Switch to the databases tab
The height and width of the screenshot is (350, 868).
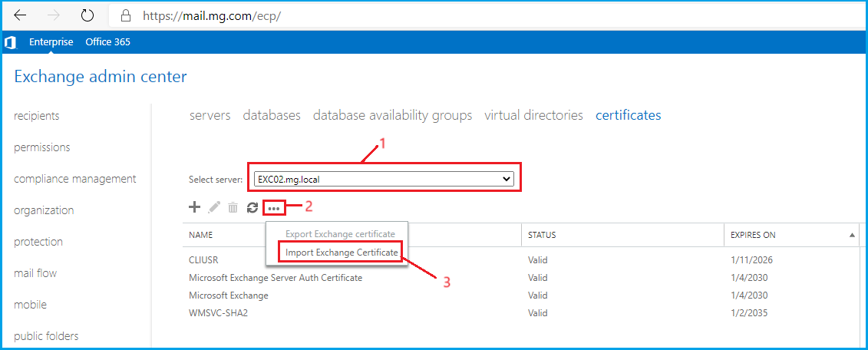272,115
